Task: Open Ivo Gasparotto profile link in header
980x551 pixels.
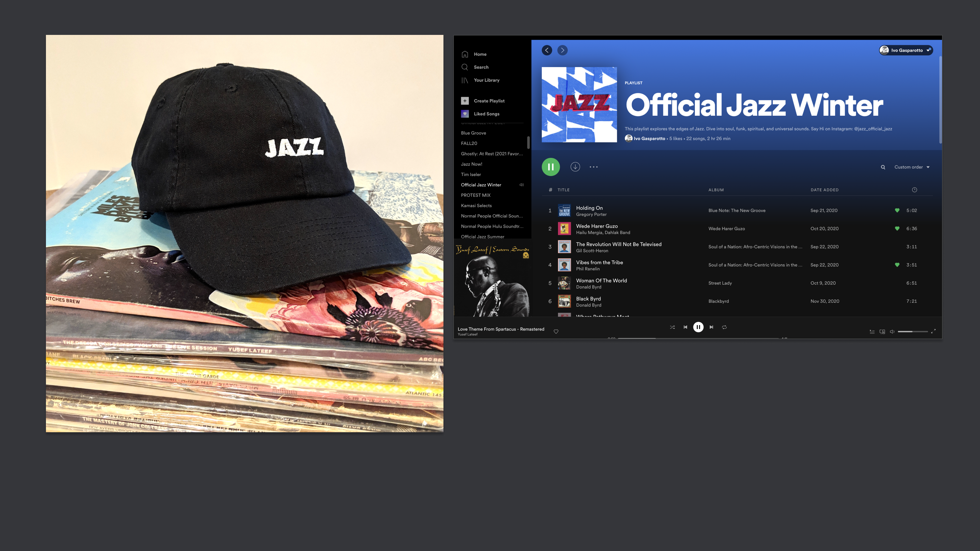Action: click(649, 138)
